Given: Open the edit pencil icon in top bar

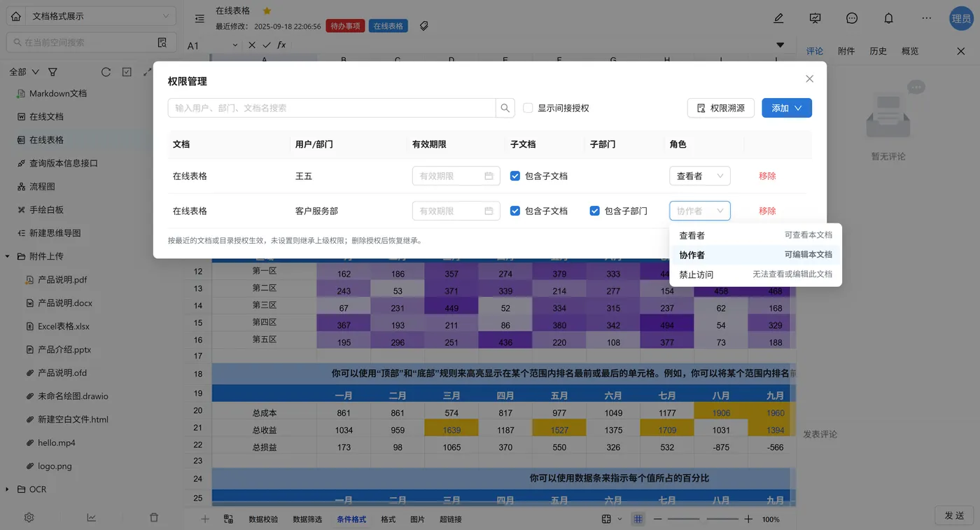Looking at the screenshot, I should click(778, 19).
